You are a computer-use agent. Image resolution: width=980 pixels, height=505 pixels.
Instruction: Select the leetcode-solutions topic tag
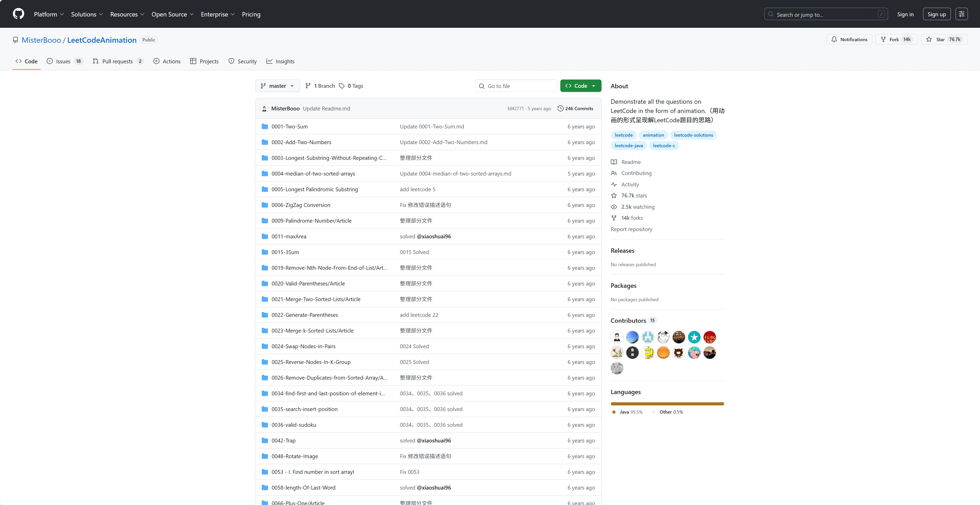pyautogui.click(x=694, y=135)
